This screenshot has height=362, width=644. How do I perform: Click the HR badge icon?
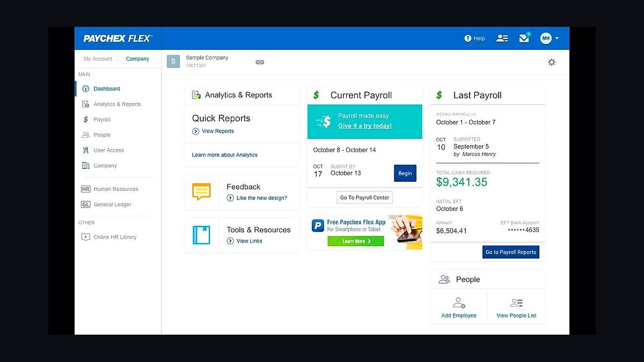(x=85, y=189)
